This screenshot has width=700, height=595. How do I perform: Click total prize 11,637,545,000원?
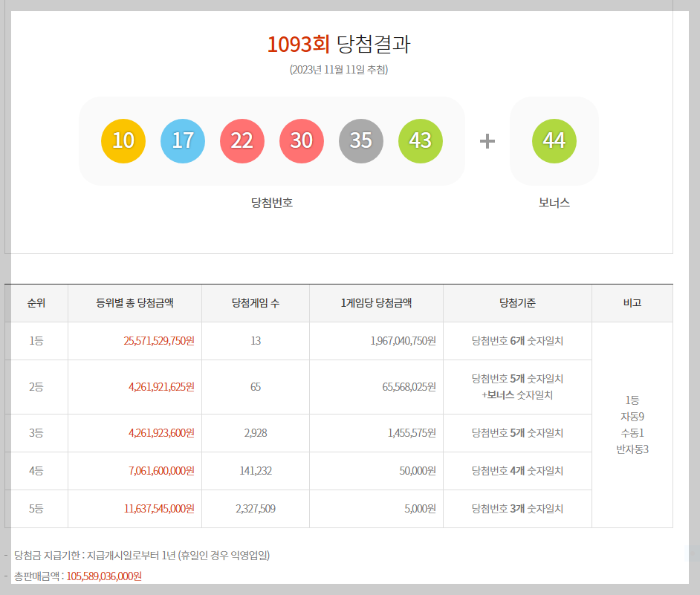(159, 509)
